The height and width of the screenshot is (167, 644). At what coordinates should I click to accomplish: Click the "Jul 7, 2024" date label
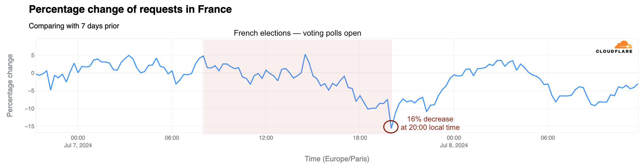(78, 145)
